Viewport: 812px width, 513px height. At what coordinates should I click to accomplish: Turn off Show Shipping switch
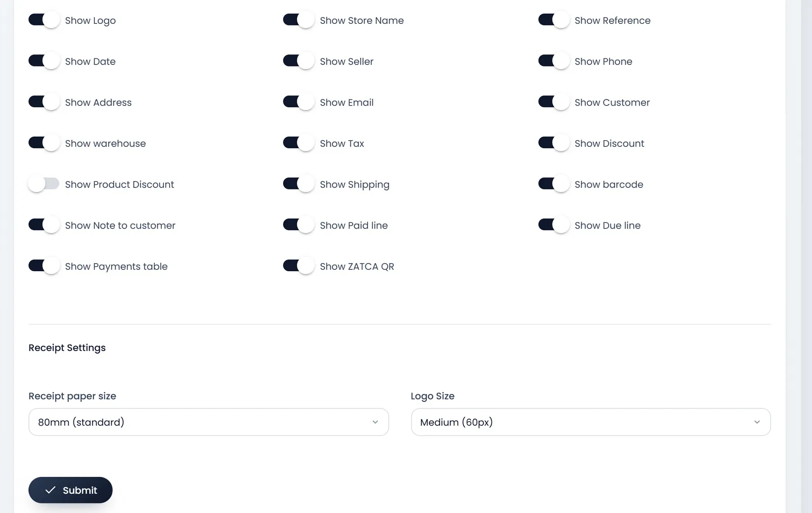point(298,184)
